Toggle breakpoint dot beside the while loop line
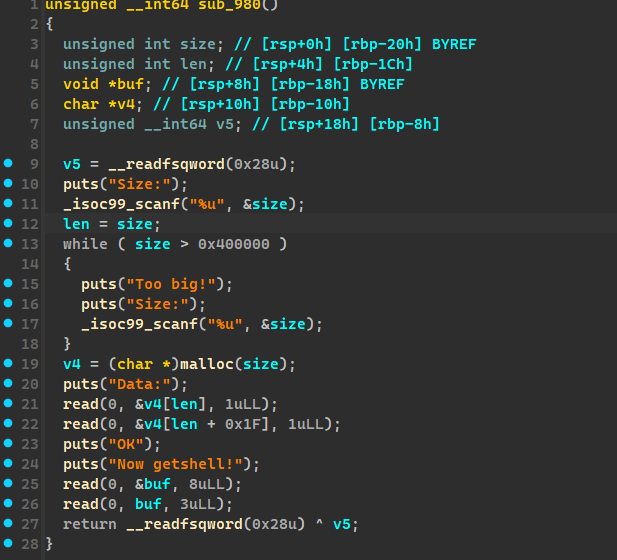 coord(9,244)
